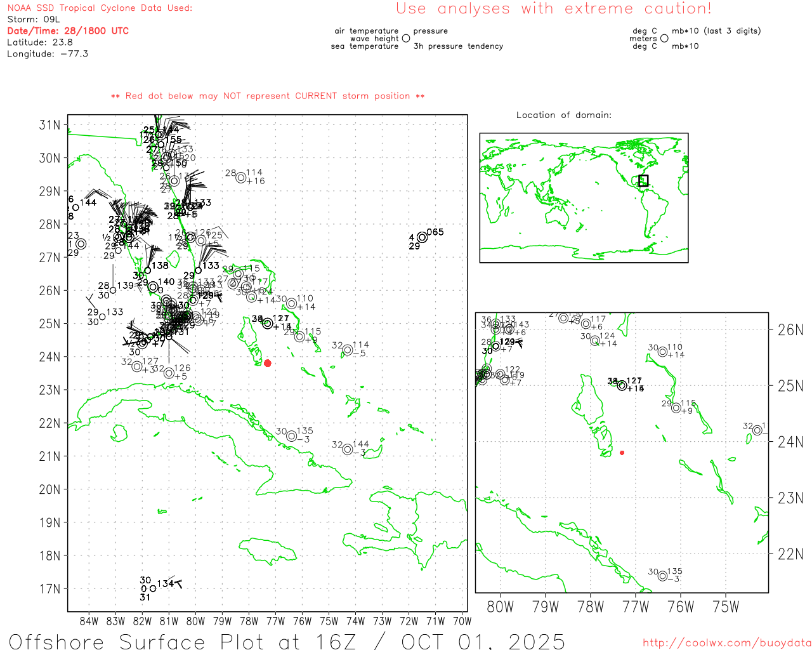
Task: Click buoy station 144 -3 on main map
Action: [x=348, y=449]
